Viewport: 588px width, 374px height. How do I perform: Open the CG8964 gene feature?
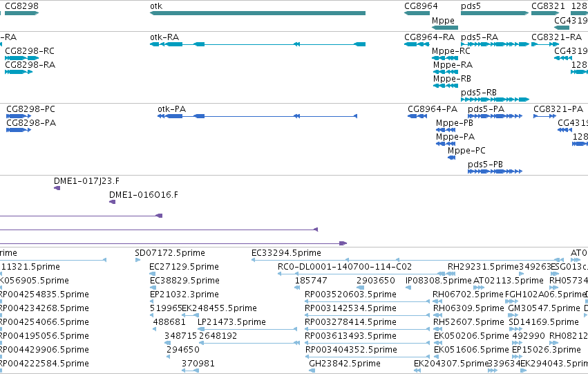click(417, 13)
